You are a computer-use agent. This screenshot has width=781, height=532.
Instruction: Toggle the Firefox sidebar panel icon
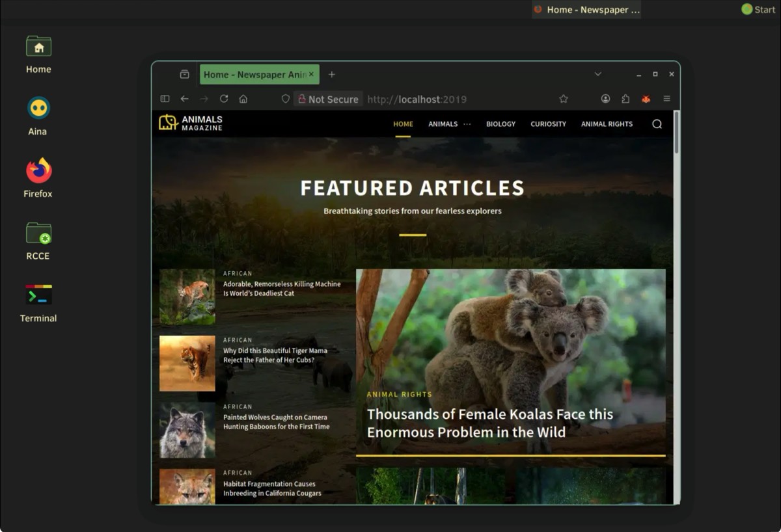tap(165, 99)
